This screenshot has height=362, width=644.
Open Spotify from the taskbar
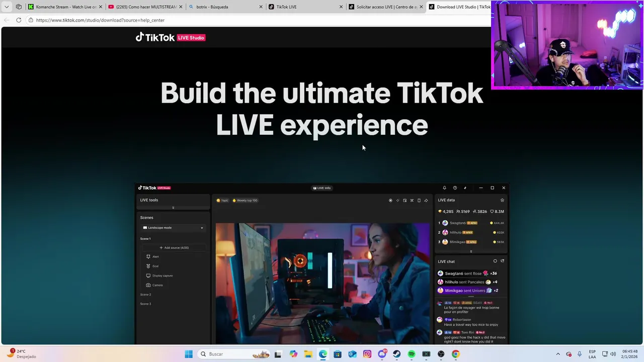[x=412, y=354]
